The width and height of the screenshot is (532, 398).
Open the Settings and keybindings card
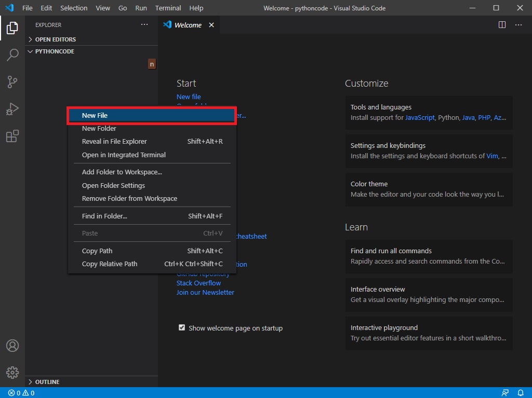click(429, 151)
